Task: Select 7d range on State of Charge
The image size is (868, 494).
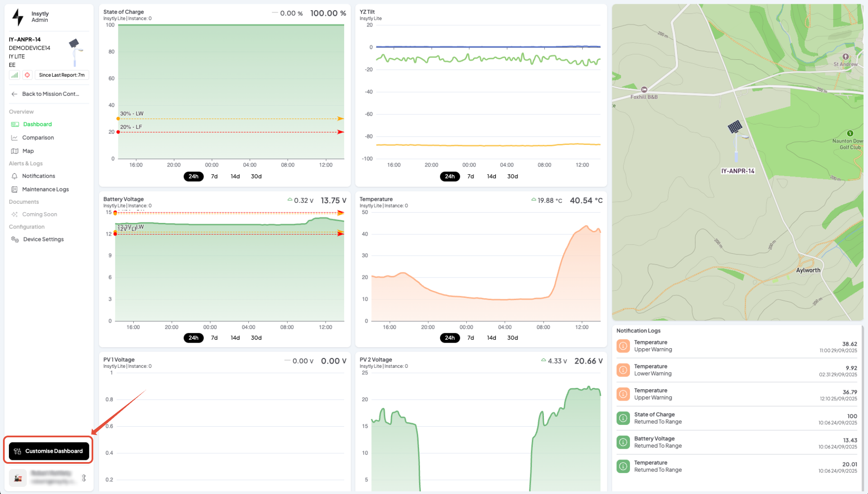Action: point(214,176)
